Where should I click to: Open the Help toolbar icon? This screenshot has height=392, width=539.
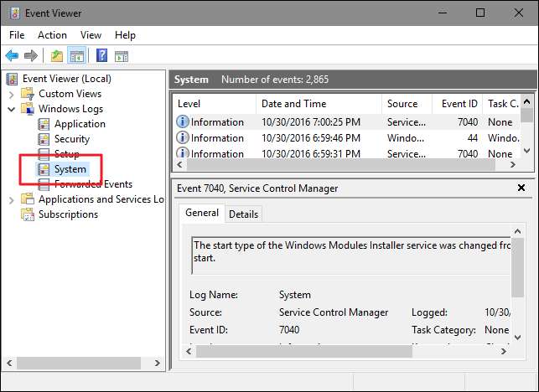pos(101,56)
